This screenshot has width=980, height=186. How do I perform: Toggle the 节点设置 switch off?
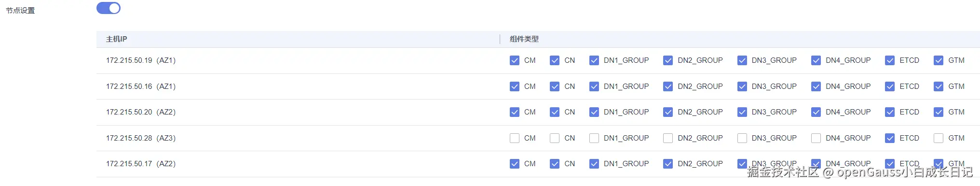[x=109, y=8]
